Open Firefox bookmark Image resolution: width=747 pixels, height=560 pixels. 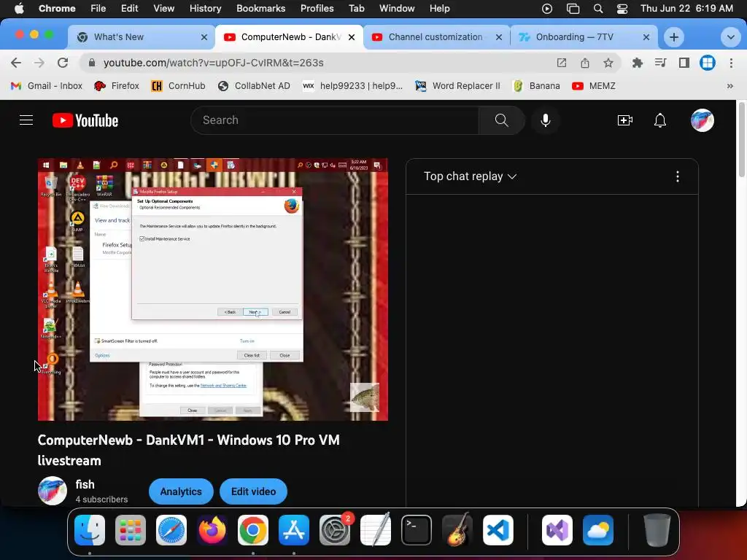pyautogui.click(x=116, y=86)
